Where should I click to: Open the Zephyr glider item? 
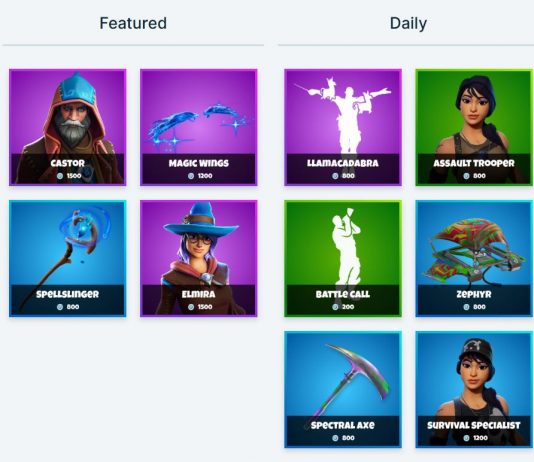tap(474, 258)
